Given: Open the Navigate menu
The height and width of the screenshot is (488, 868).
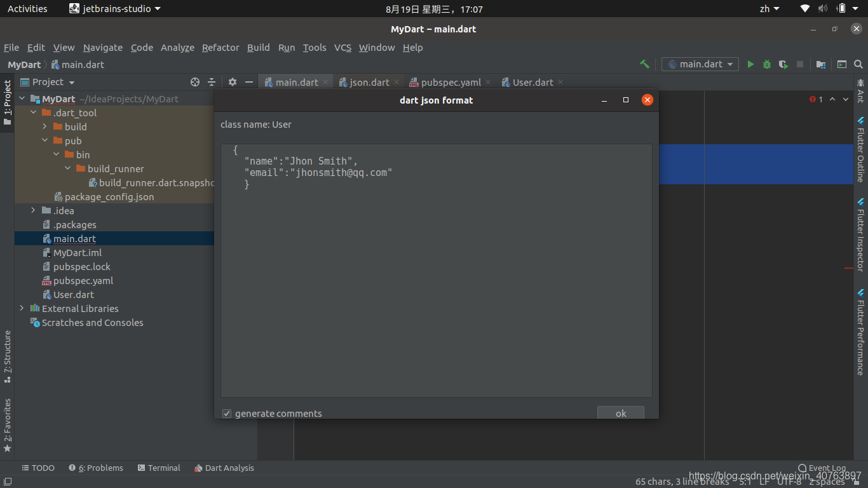Looking at the screenshot, I should pos(103,48).
